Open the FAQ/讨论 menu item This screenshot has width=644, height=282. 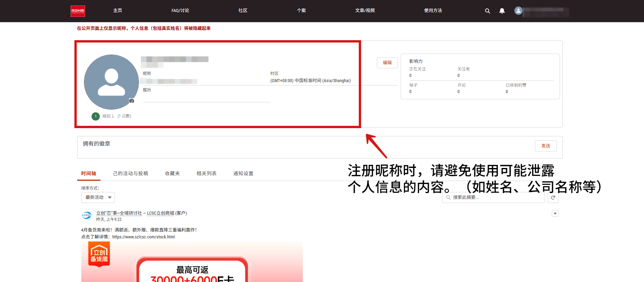(180, 11)
